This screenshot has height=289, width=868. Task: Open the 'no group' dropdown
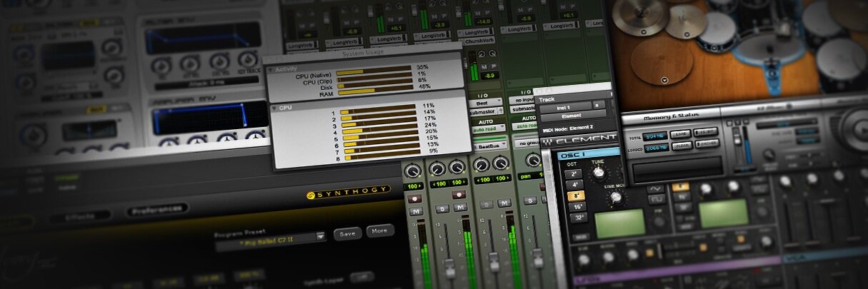point(529,143)
